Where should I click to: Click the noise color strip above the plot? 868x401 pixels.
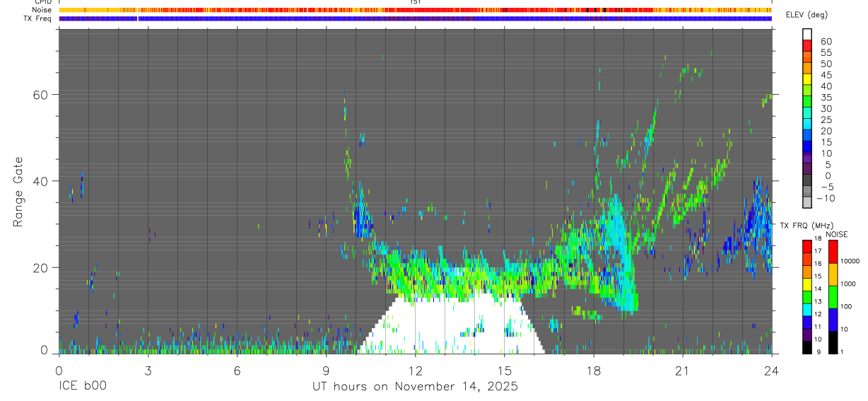click(415, 10)
